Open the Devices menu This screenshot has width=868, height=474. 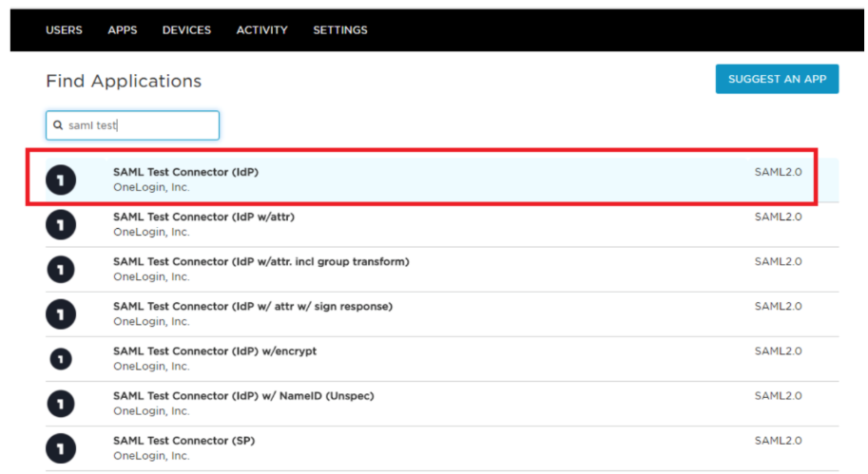pos(186,30)
